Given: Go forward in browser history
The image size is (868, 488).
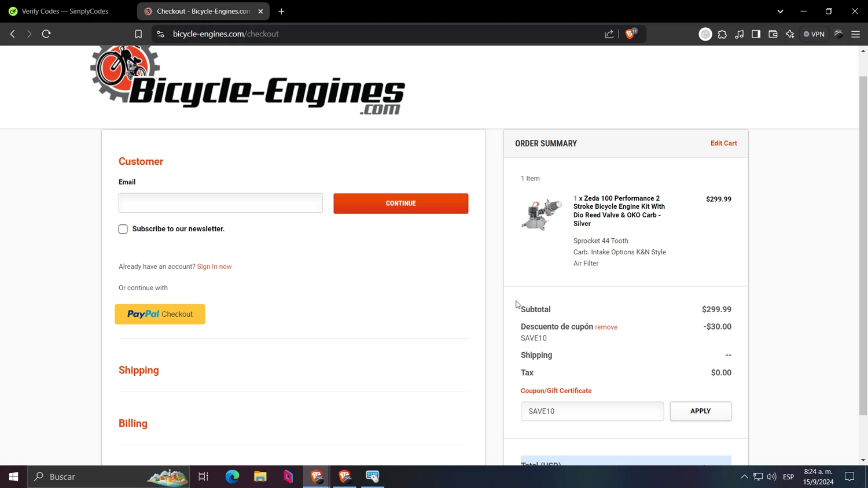Looking at the screenshot, I should (29, 34).
